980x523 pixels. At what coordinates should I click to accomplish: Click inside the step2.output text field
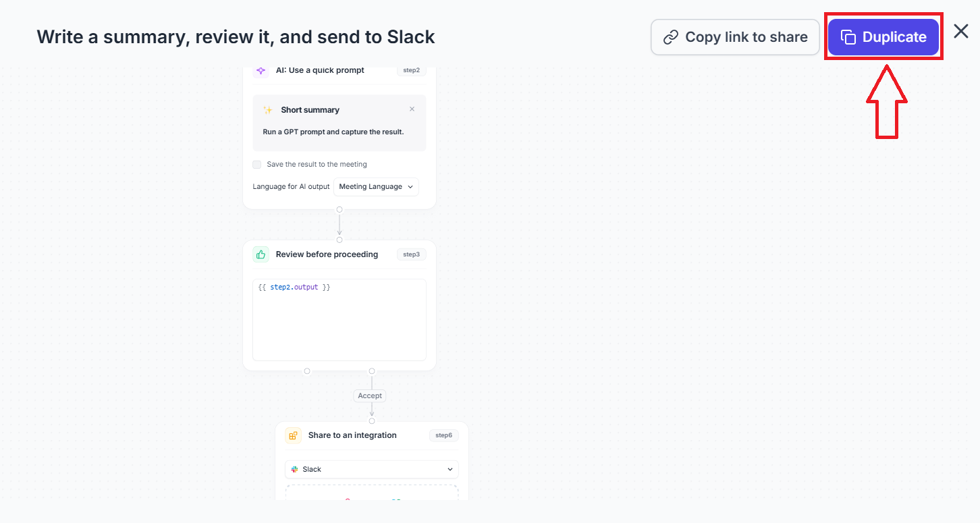pyautogui.click(x=339, y=320)
